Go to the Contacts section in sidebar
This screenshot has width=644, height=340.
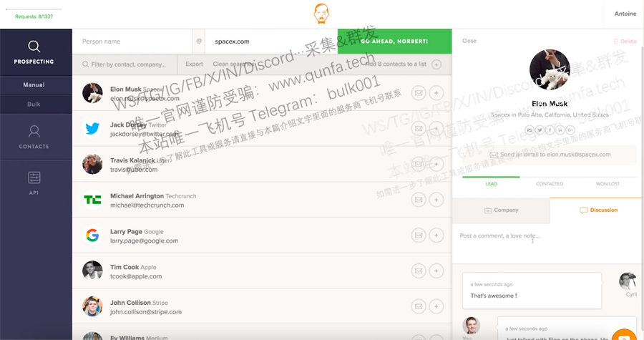tap(34, 137)
